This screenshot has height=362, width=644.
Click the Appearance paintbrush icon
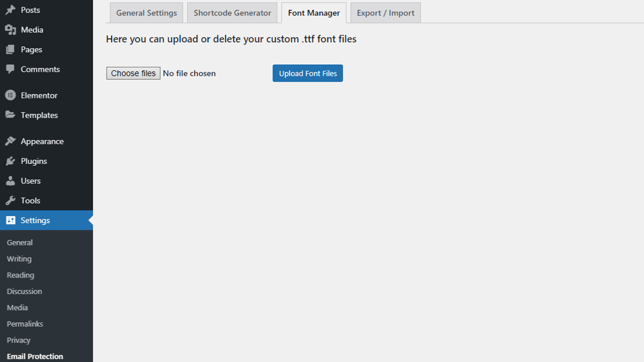click(10, 141)
